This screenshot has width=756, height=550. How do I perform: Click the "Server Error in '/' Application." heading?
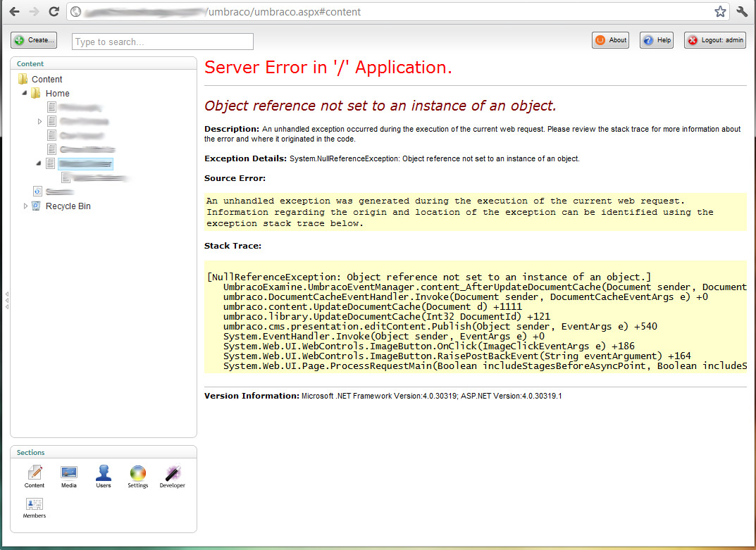(328, 68)
